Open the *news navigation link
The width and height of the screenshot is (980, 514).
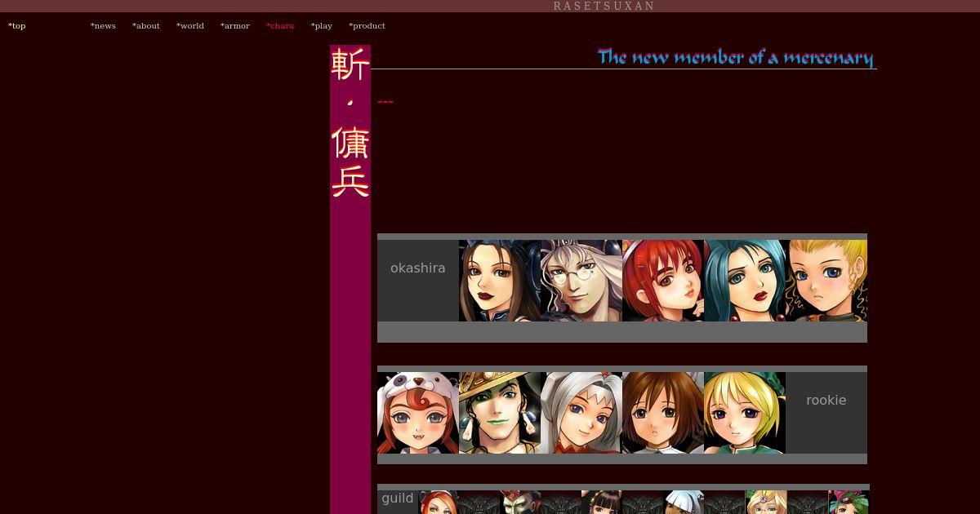(x=103, y=26)
